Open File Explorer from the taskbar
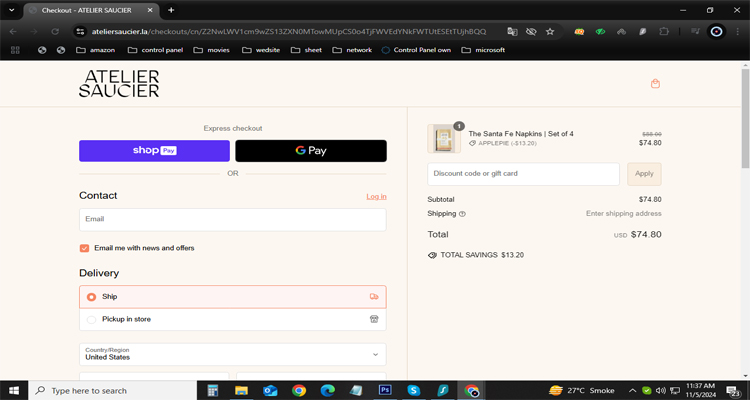Screen dimensions: 750x400 [242, 390]
